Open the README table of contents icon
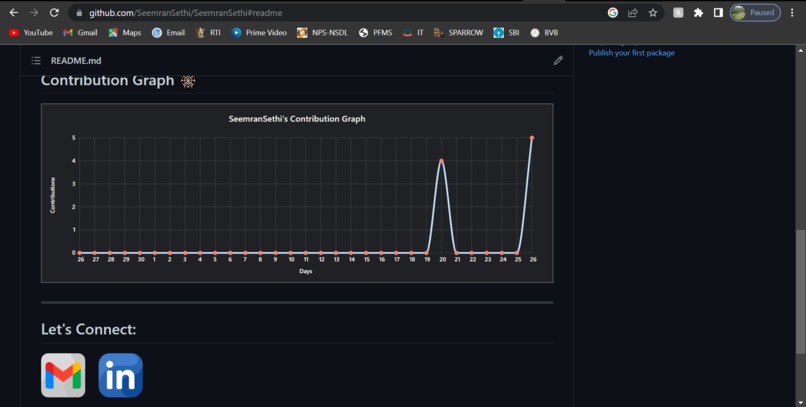The image size is (806, 407). [x=36, y=61]
